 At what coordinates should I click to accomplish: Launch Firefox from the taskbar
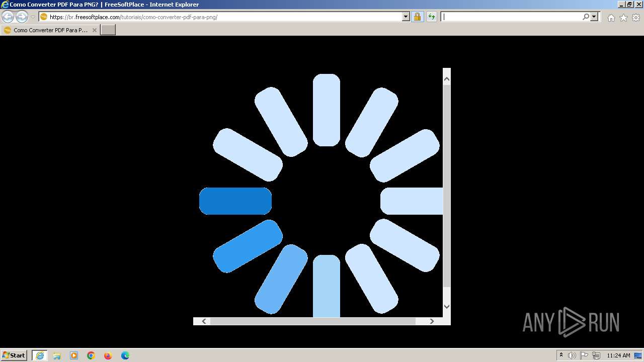coord(108,355)
